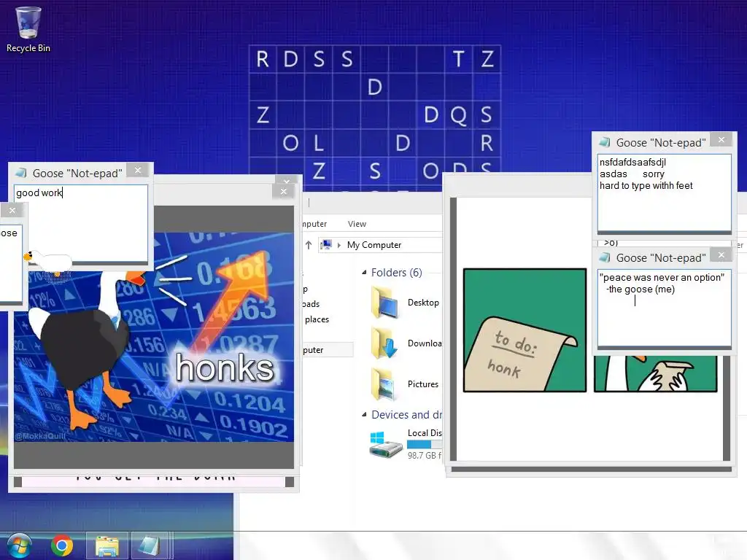Image resolution: width=747 pixels, height=560 pixels.
Task: Click the goose holding a list comic panel
Action: (656, 374)
